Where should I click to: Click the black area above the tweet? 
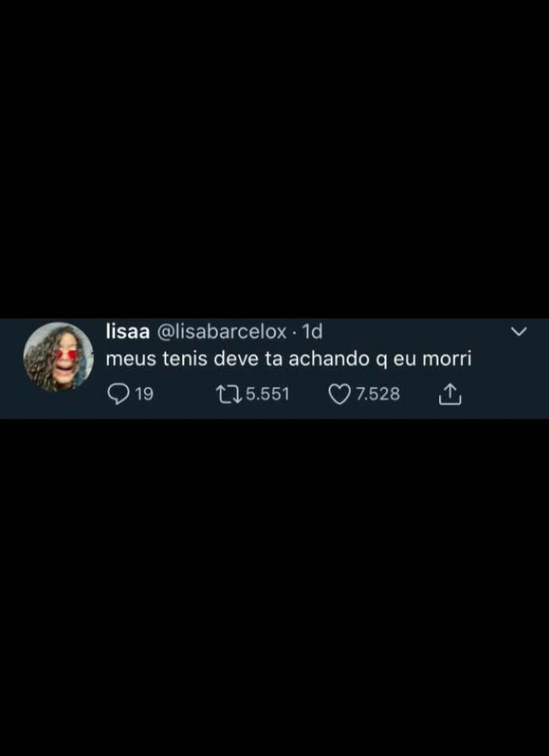coord(275,159)
